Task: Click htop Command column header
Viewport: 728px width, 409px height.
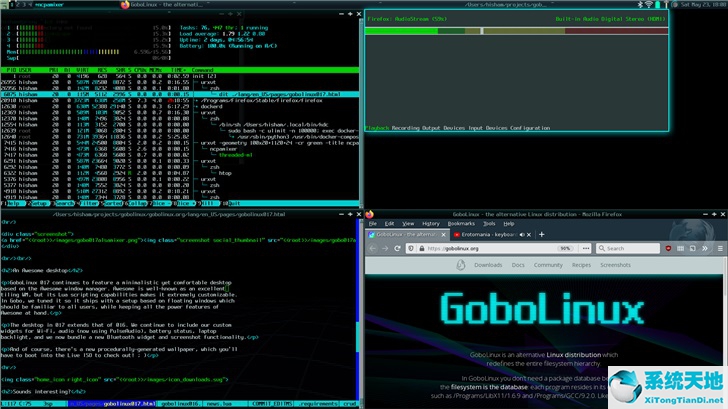Action: click(202, 70)
